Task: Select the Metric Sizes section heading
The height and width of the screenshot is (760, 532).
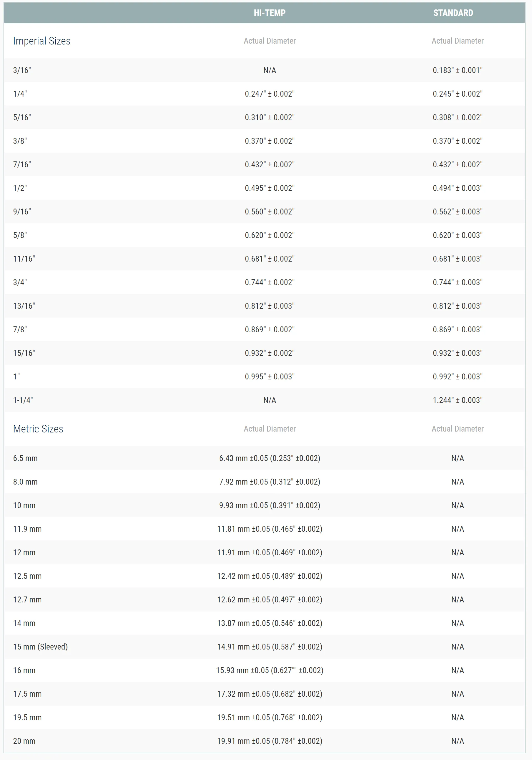Action: [38, 429]
